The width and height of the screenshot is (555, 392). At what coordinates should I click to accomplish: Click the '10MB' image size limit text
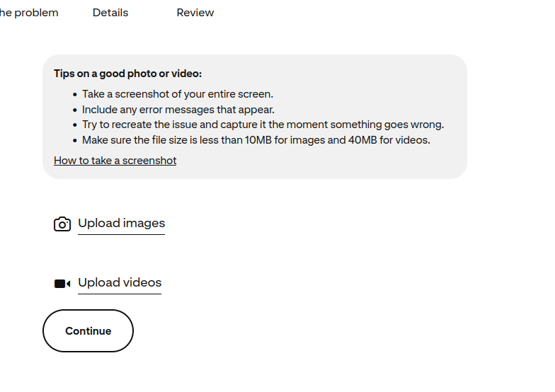pos(258,140)
